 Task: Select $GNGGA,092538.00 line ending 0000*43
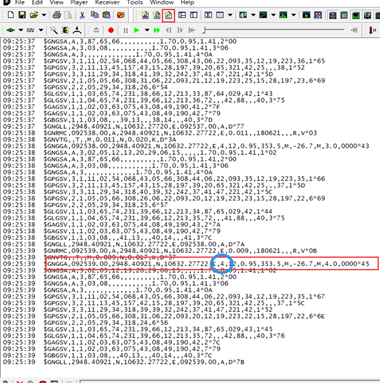click(x=206, y=146)
